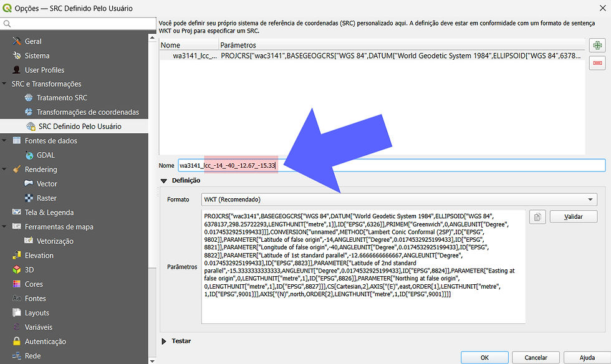Expand the Testar section

point(163,341)
